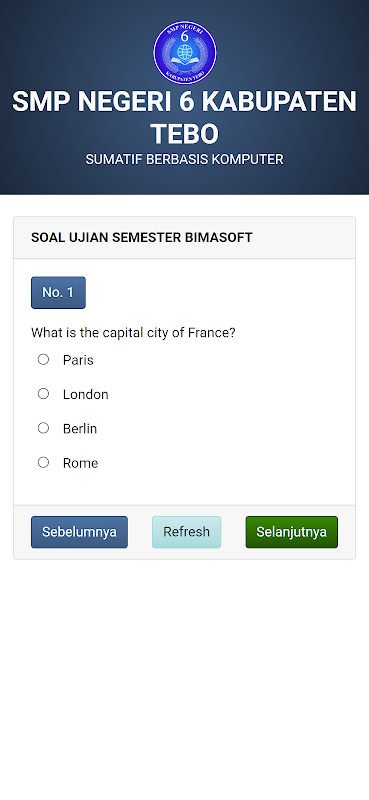
Task: Click the Paris answer label text
Action: [78, 360]
